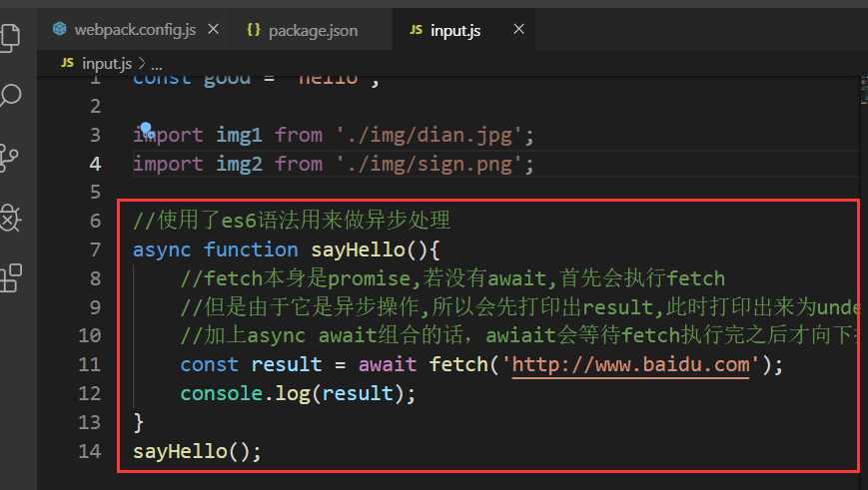The width and height of the screenshot is (868, 490).
Task: Click the JS icon in the breadcrumb
Action: (x=67, y=63)
